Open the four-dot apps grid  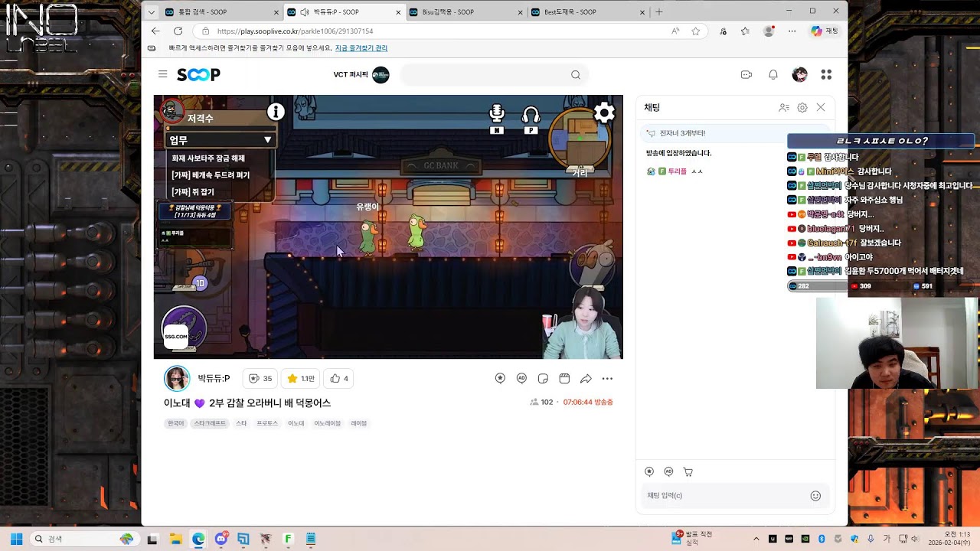[826, 74]
